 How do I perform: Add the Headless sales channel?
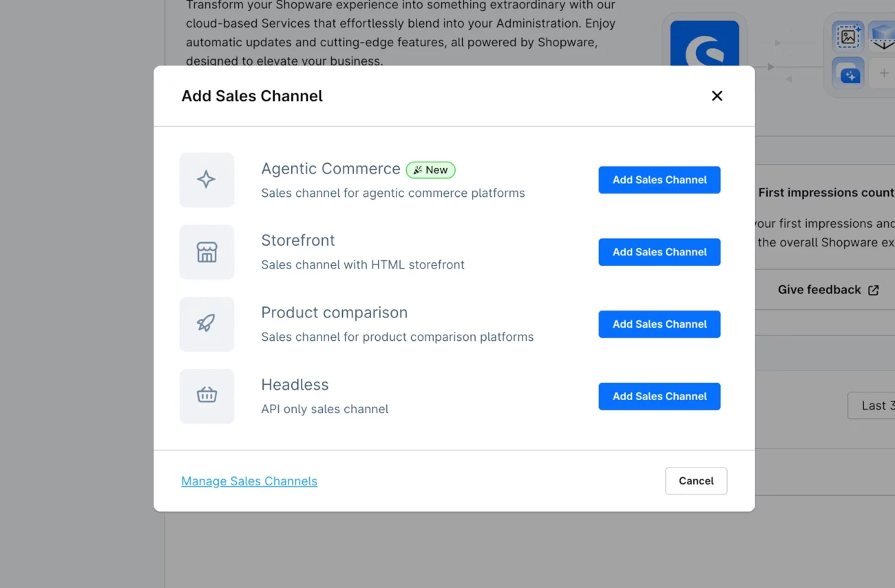point(660,397)
